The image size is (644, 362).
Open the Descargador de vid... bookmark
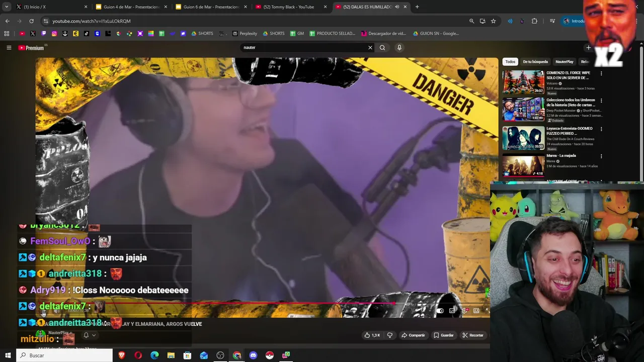(x=383, y=34)
